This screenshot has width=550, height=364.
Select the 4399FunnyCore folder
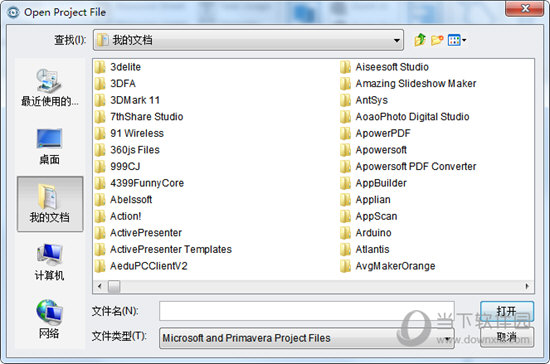[x=139, y=183]
